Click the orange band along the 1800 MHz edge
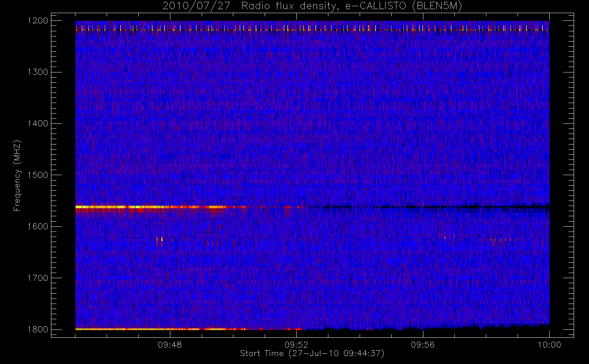Screen dimensions: 589x364 pyautogui.click(x=189, y=329)
